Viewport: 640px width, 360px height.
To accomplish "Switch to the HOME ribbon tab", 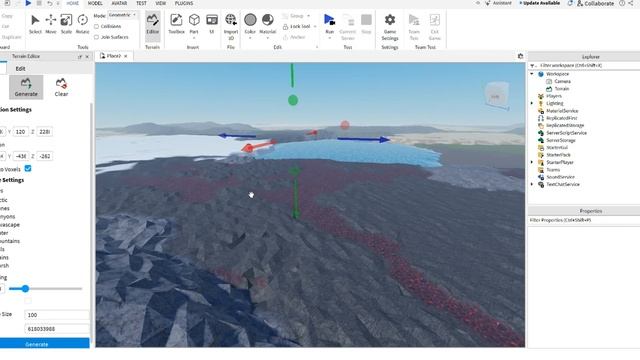I will (73, 3).
